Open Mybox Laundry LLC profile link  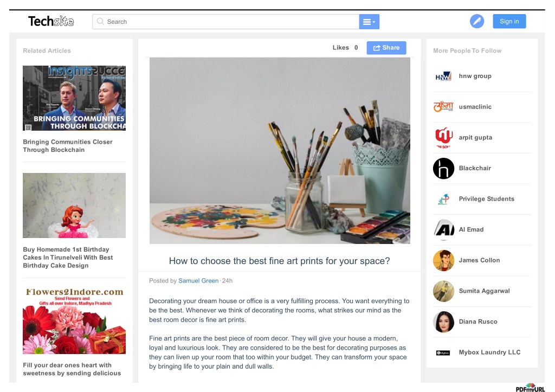point(489,352)
